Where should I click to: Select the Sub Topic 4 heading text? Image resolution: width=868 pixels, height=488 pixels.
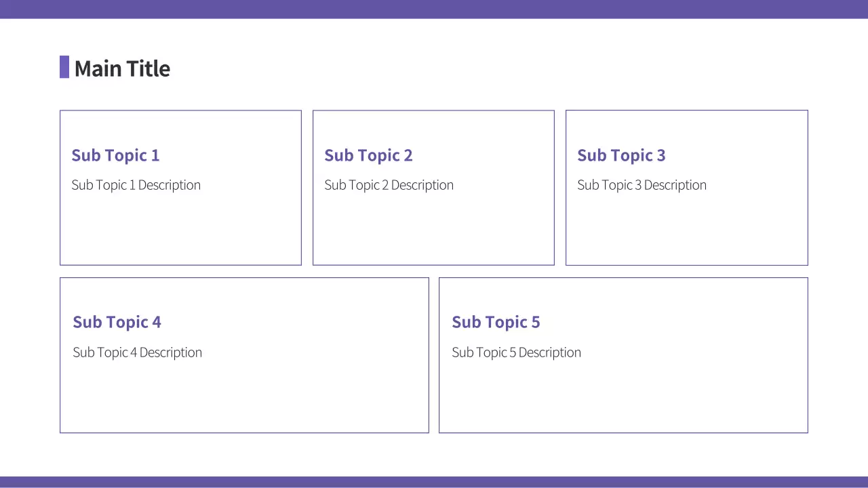click(117, 322)
